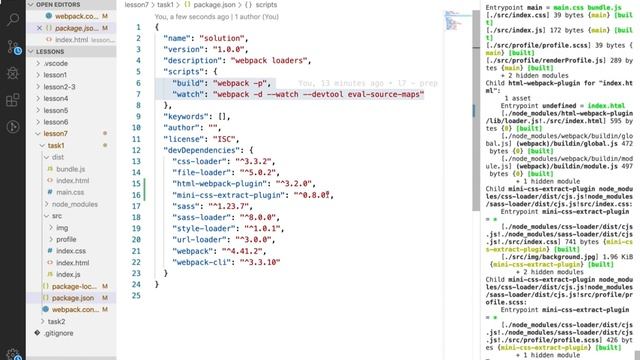Click webpack icon beside webpack.co... open editor
640x360 pixels.
pos(49,16)
